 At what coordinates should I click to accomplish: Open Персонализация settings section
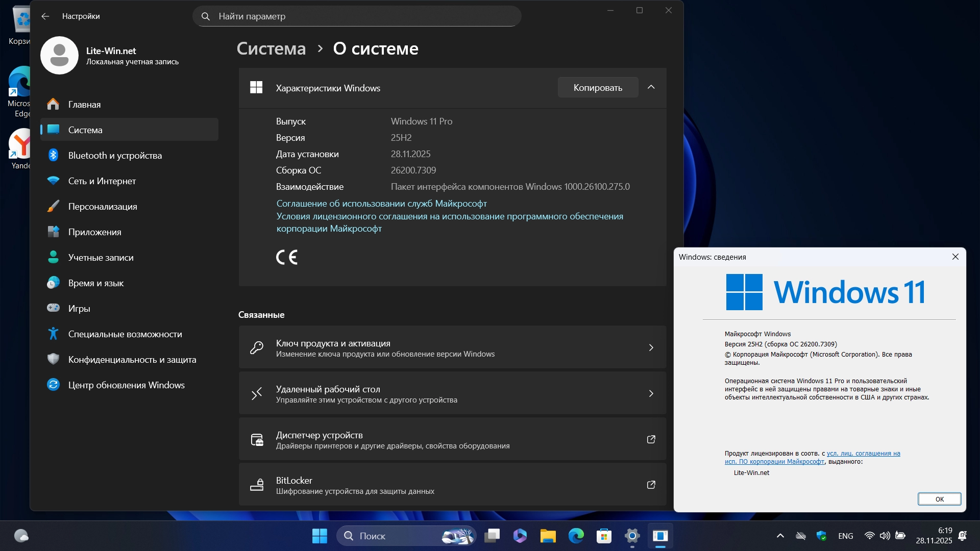103,207
